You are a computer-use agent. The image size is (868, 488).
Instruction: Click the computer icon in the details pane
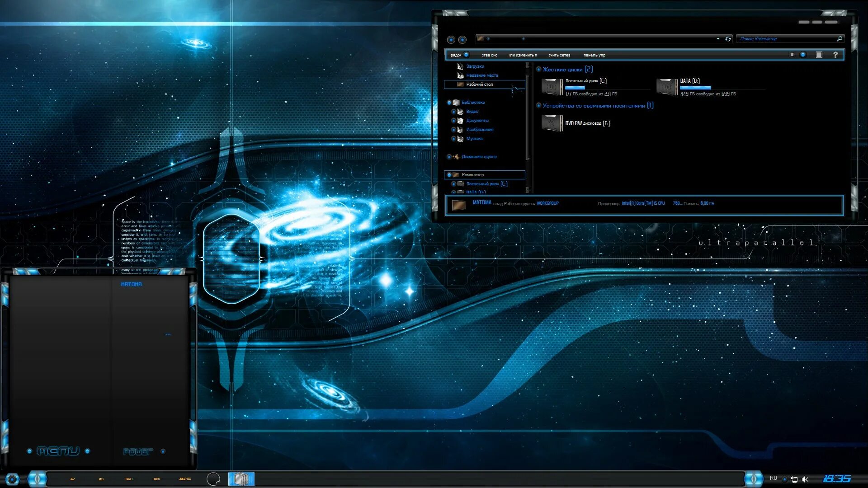[458, 205]
